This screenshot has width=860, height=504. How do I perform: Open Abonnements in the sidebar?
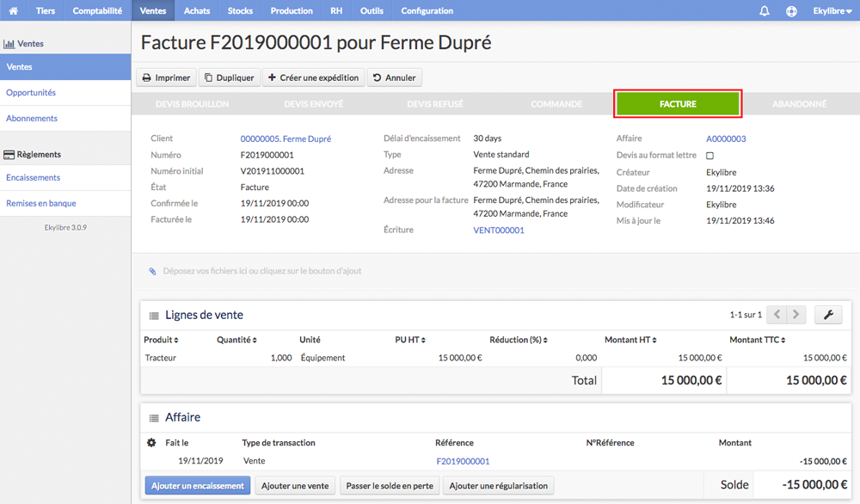(x=65, y=119)
